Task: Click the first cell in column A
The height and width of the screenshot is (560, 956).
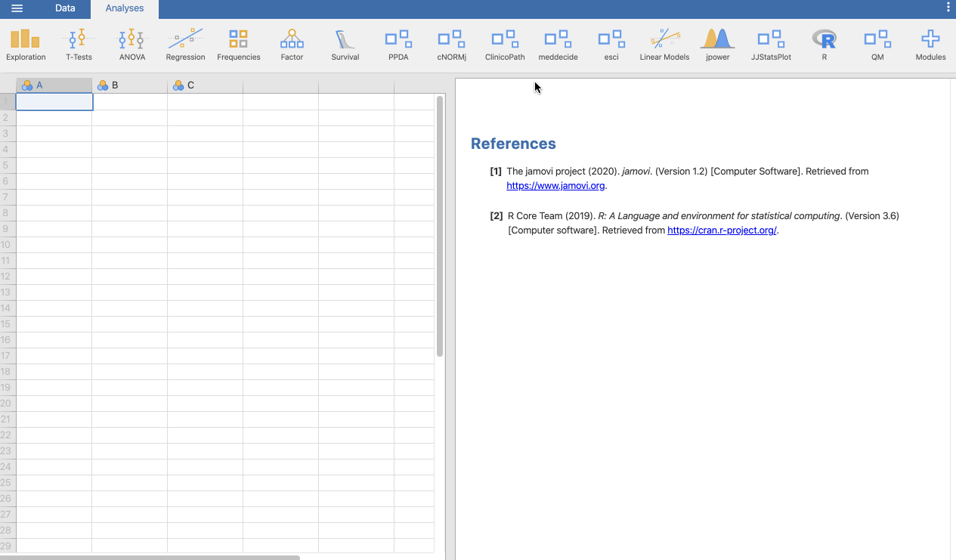Action: (54, 101)
